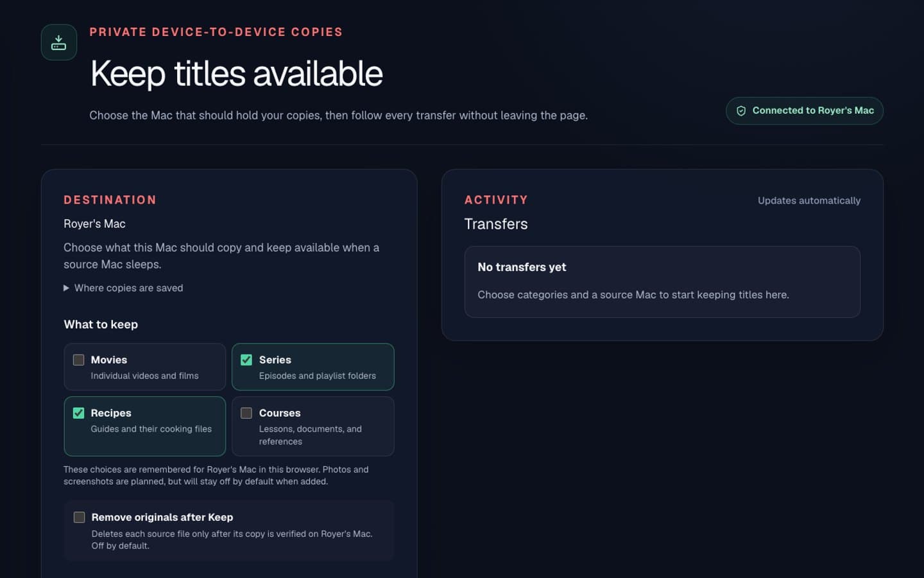This screenshot has height=578, width=924.
Task: Select the "Royer's Mac" destination name
Action: [94, 224]
